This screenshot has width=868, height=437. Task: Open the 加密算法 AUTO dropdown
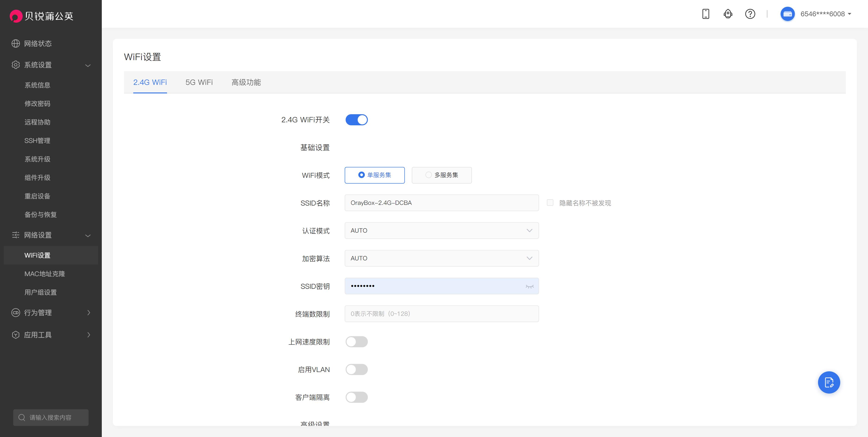[529, 258]
